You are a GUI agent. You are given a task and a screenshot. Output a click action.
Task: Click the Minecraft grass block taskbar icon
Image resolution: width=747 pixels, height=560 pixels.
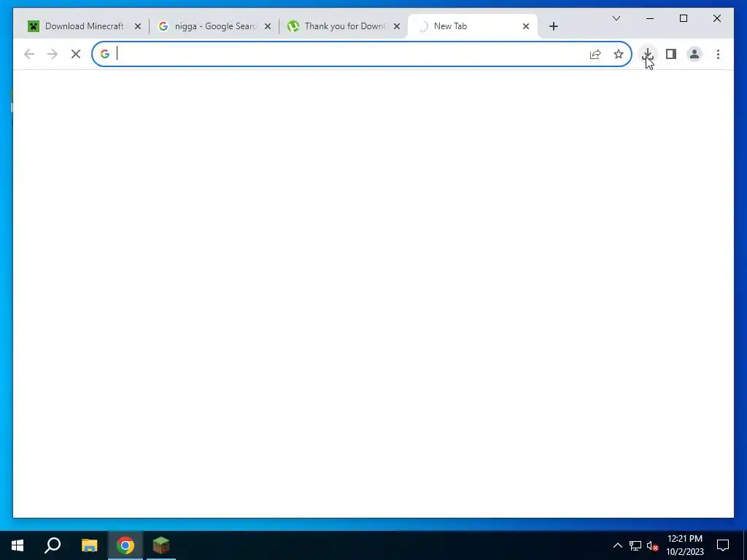pyautogui.click(x=161, y=545)
